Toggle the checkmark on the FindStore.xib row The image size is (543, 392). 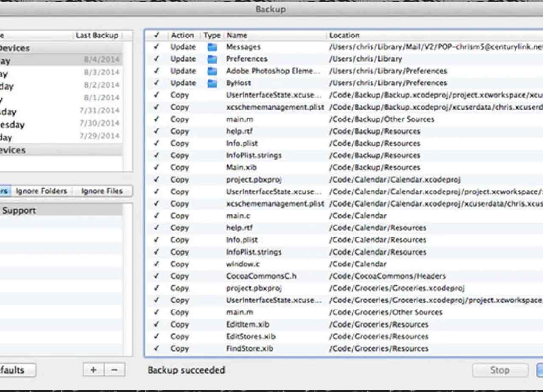157,348
